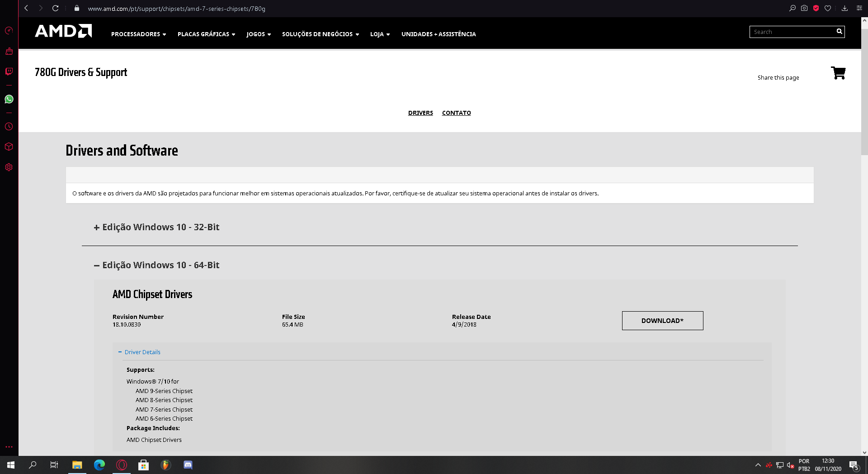868x474 pixels.
Task: Collapse Edição Windows 10 - 64-Bit section
Action: (156, 265)
